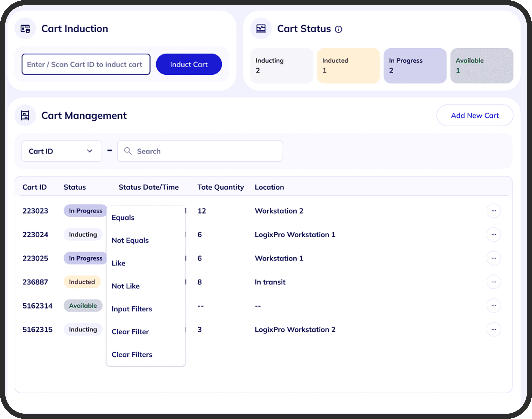Select the yellow Inducted status card
This screenshot has width=532, height=419.
coord(348,66)
